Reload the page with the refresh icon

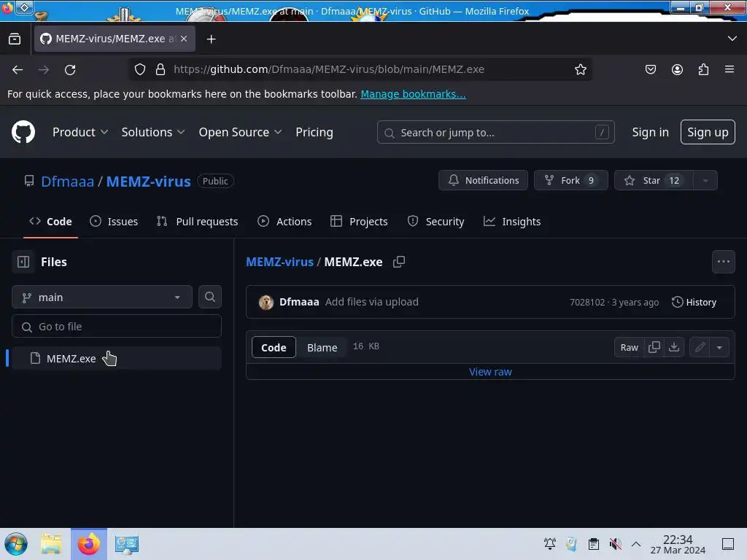(x=70, y=69)
